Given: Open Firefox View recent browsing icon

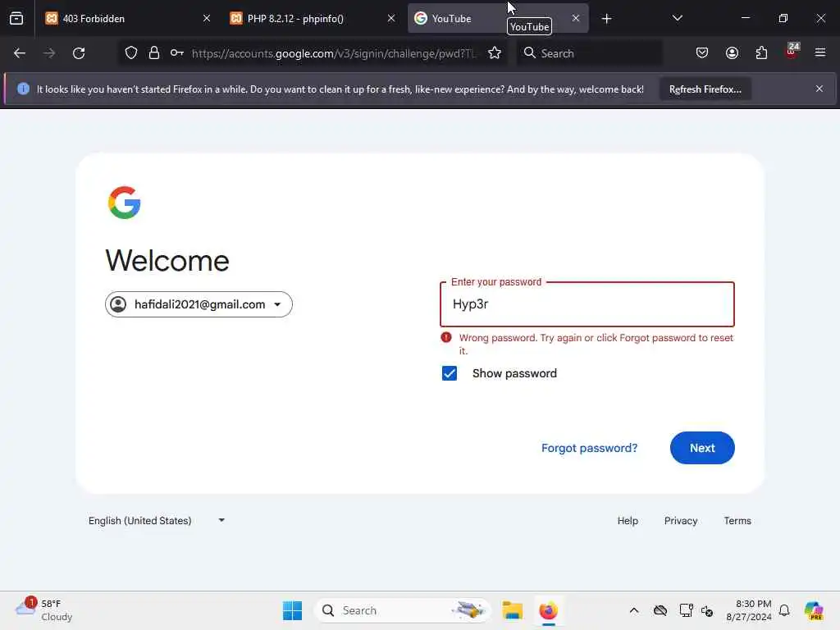Looking at the screenshot, I should tap(16, 19).
